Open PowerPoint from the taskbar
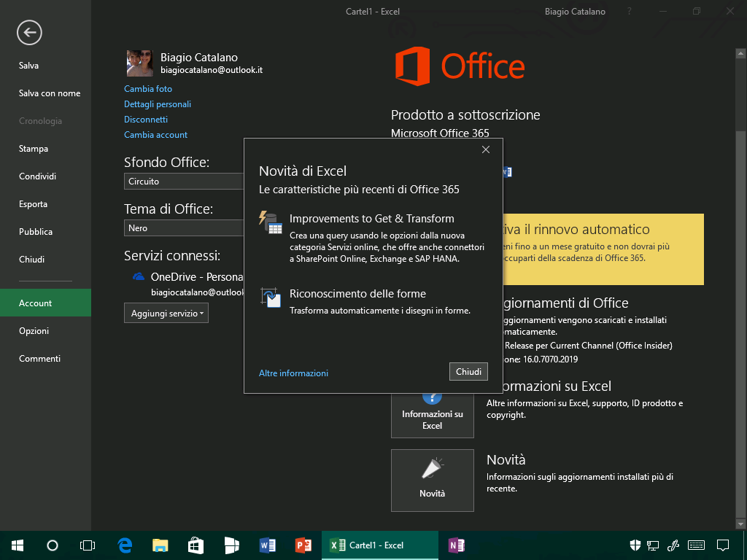 point(303,545)
